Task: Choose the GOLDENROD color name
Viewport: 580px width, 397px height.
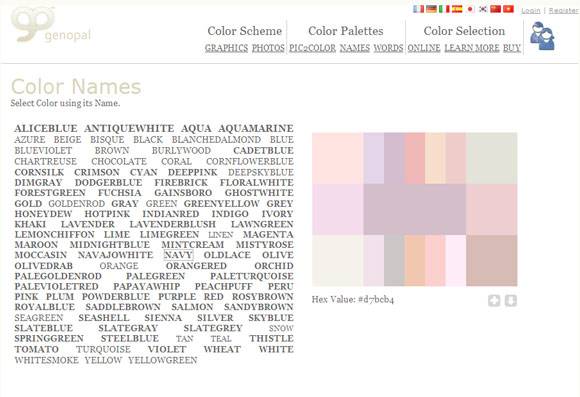Action: 77,204
